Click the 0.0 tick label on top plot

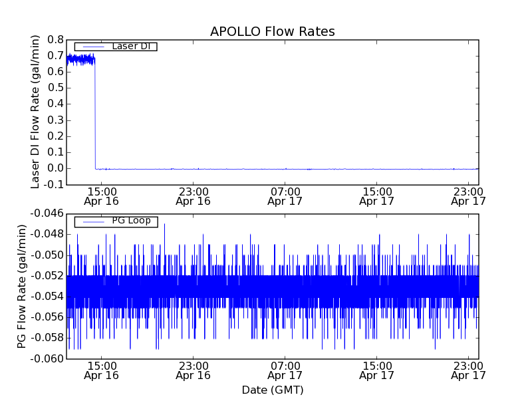point(55,168)
